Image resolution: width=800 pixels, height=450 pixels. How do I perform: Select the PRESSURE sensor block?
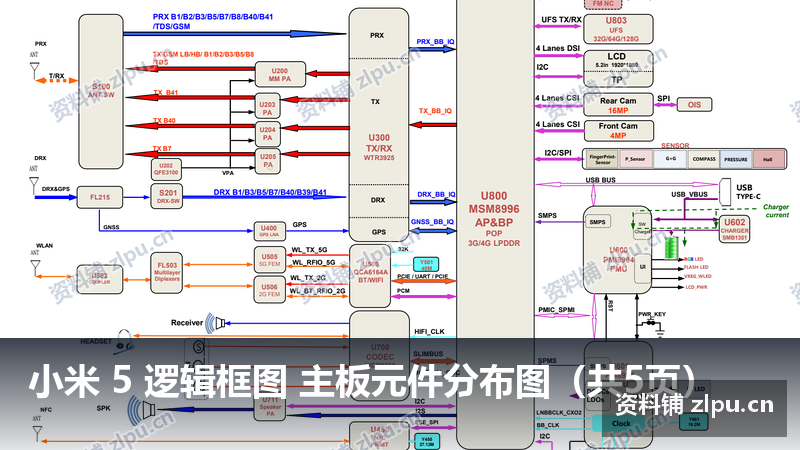pyautogui.click(x=736, y=159)
